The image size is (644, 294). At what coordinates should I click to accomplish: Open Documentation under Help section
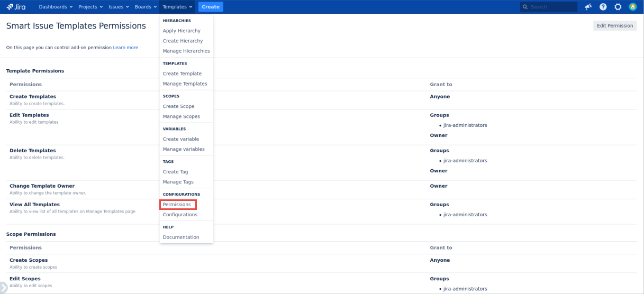(x=181, y=237)
